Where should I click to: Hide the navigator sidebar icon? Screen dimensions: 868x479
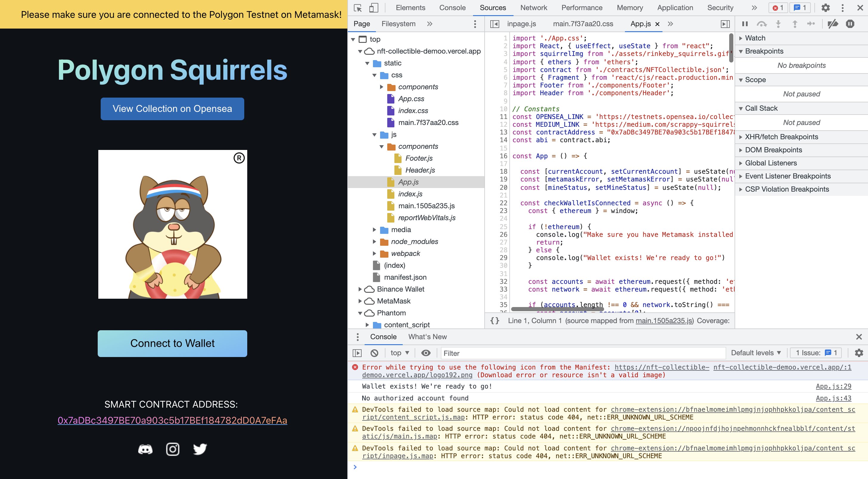click(x=494, y=24)
